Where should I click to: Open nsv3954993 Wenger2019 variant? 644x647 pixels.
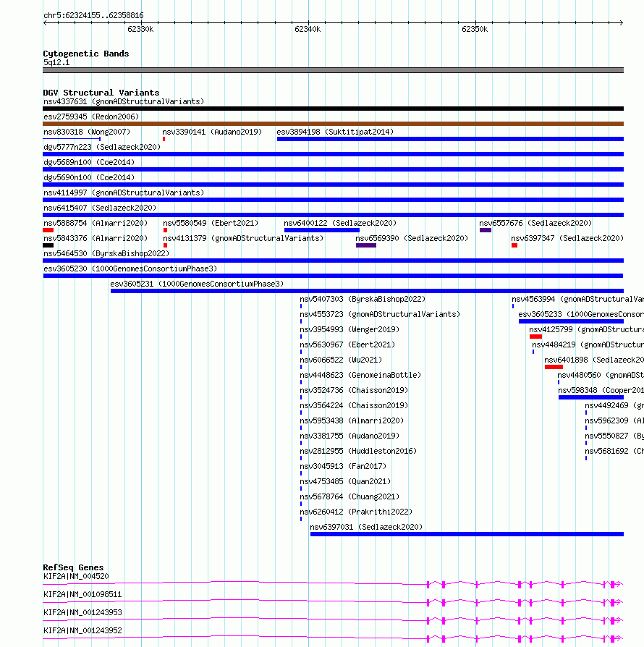[x=349, y=330]
